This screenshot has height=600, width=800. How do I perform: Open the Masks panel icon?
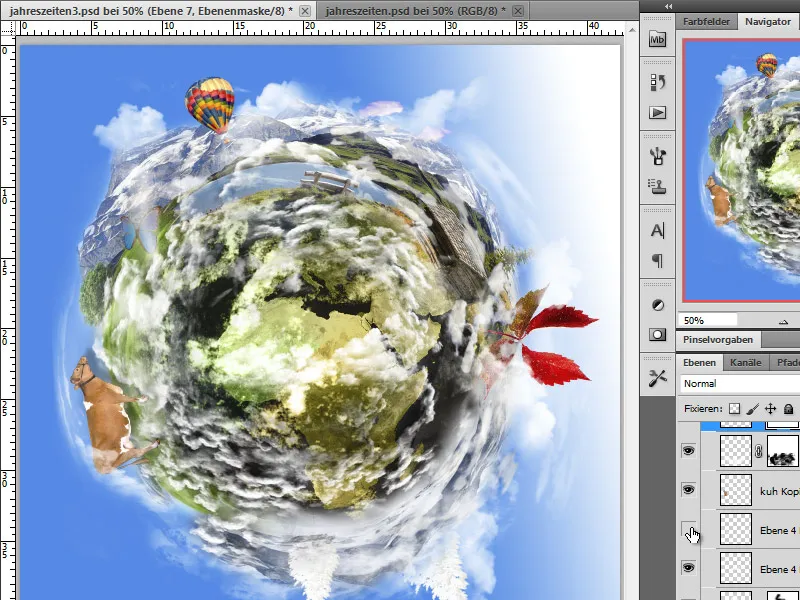click(657, 335)
